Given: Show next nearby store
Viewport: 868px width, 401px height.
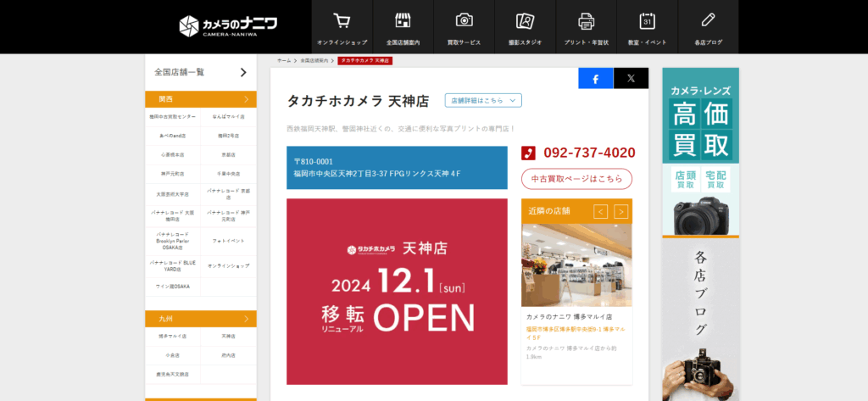Looking at the screenshot, I should coord(621,212).
